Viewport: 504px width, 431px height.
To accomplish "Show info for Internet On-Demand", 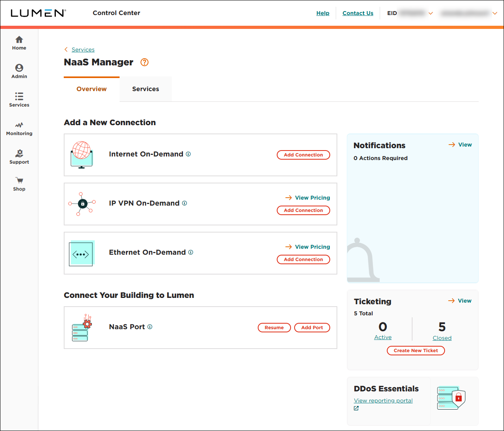I will (x=188, y=154).
